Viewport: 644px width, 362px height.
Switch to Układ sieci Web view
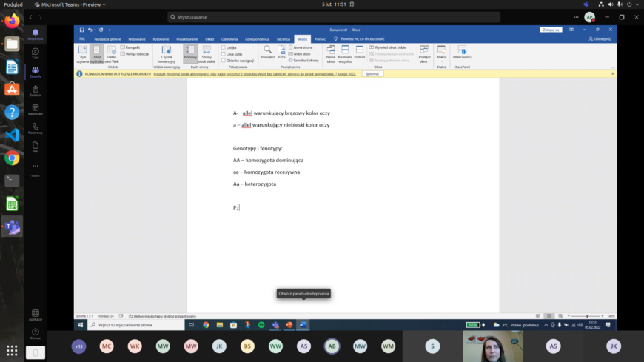pos(111,54)
